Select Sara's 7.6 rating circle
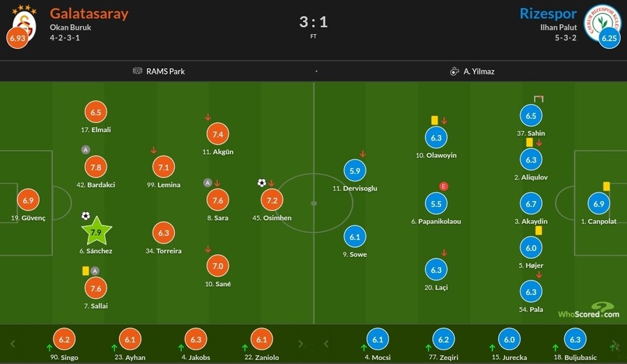Viewport: 627px width, 364px height. pyautogui.click(x=217, y=200)
